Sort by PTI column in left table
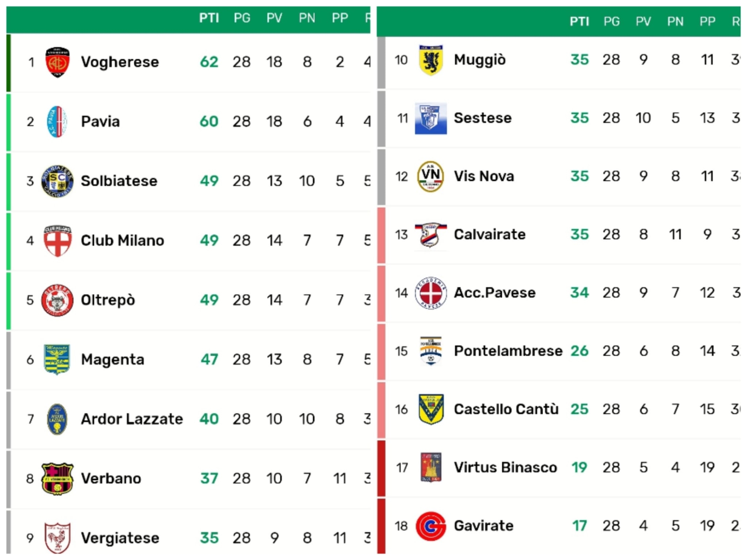The image size is (747, 560). pos(209,18)
